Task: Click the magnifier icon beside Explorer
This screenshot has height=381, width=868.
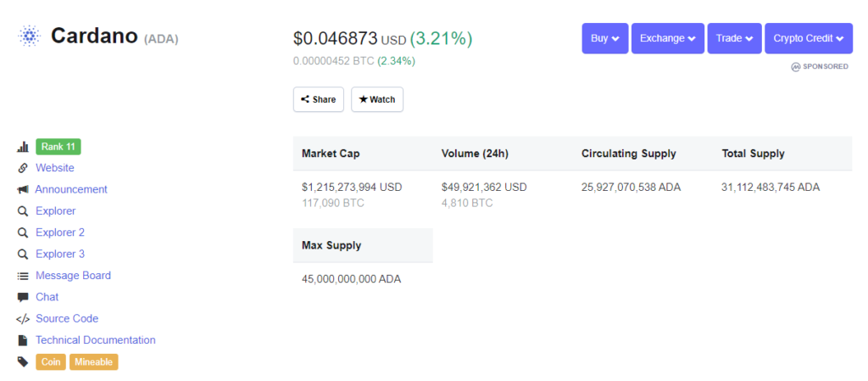Action: coord(23,211)
